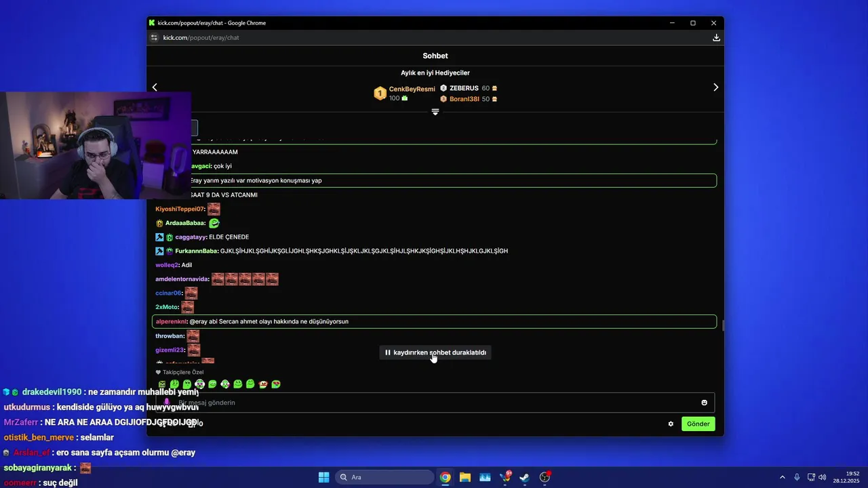This screenshot has height=488, width=868.
Task: Open Google Chrome from the taskbar
Action: point(445,477)
